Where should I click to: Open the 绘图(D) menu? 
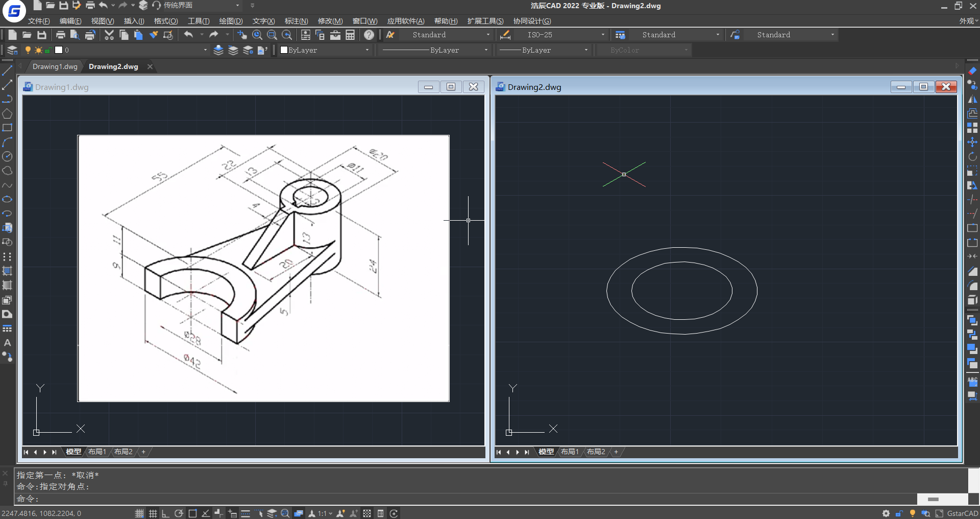coord(231,21)
